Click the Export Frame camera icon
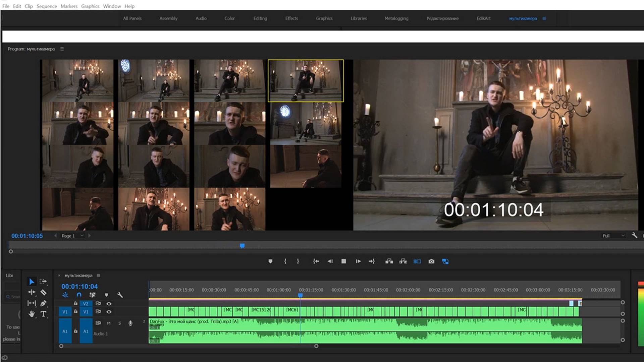This screenshot has height=362, width=644. tap(431, 261)
